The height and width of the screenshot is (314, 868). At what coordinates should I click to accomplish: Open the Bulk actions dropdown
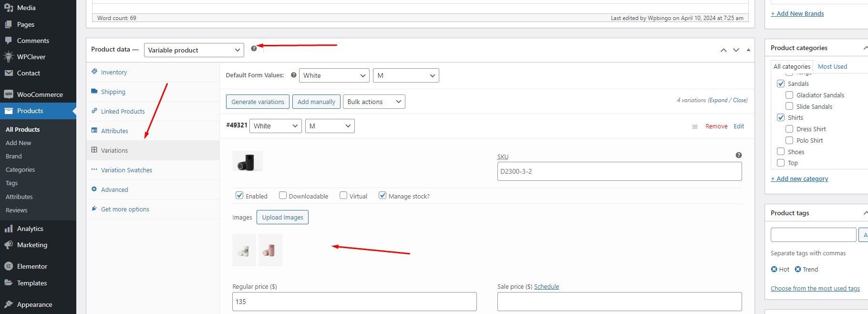(x=374, y=102)
